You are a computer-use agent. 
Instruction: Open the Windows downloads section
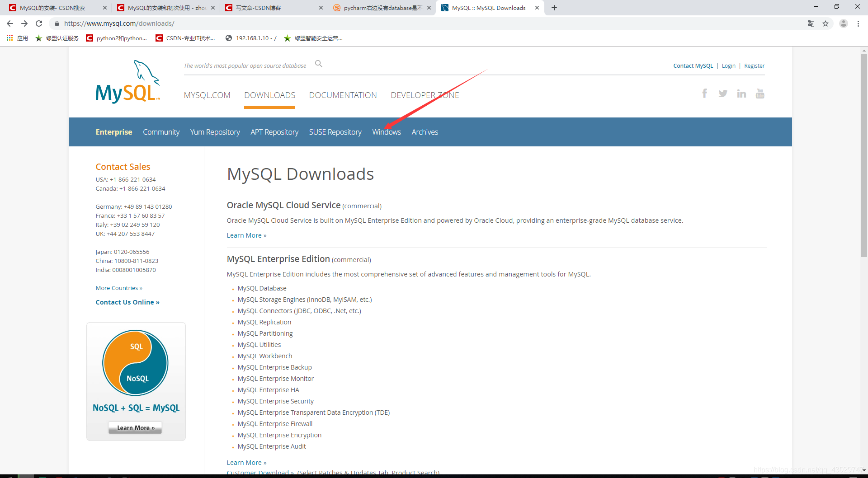pyautogui.click(x=387, y=132)
